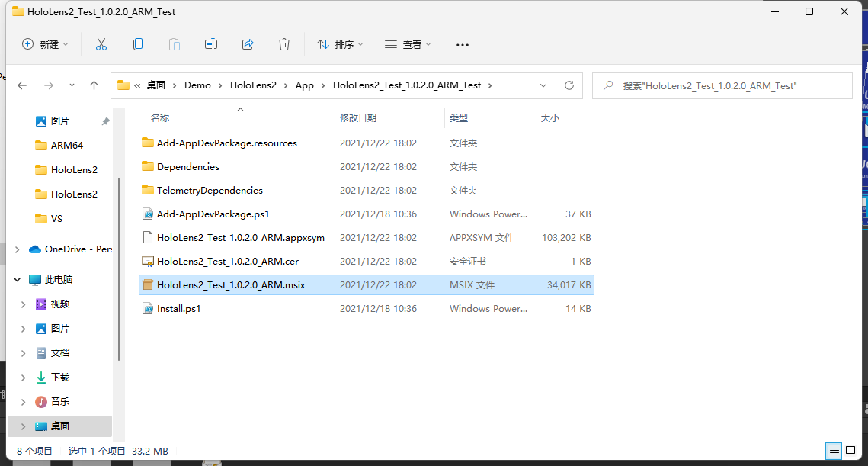Click the pin icon beside 图片
Viewport: 868px width, 466px height.
[x=105, y=121]
